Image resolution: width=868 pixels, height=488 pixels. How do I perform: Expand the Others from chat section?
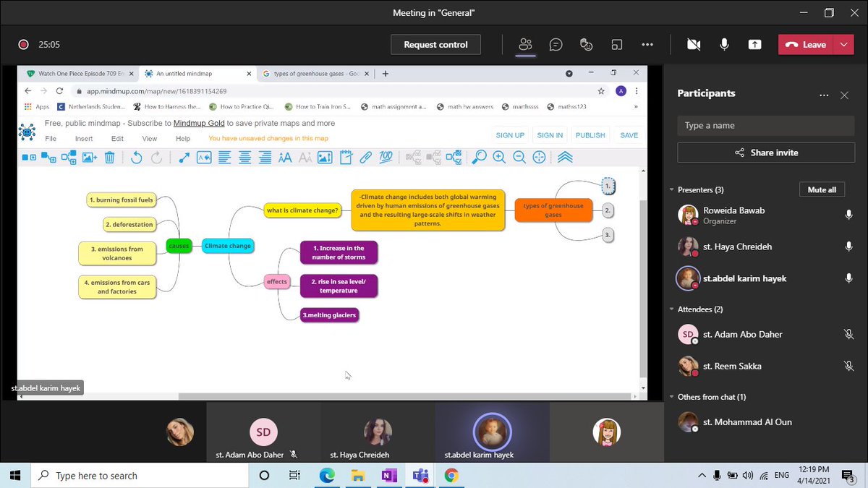coord(671,396)
